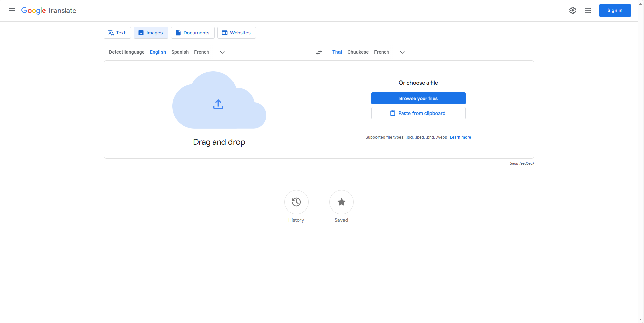Switch source language to Spanish
Screen dimensions: 644x323
[x=180, y=52]
